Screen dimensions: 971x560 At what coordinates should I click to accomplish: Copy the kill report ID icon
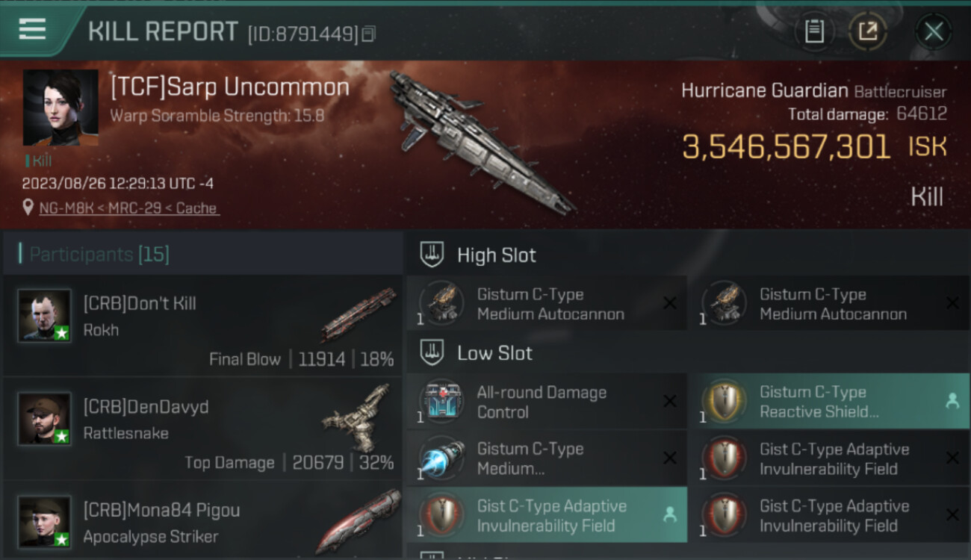point(368,34)
